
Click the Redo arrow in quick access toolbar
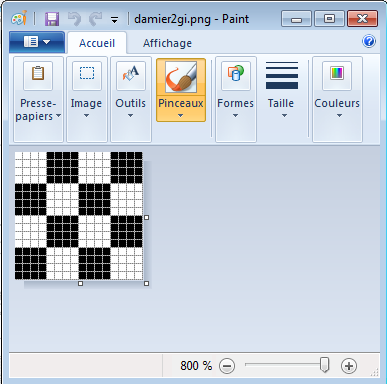tap(95, 19)
